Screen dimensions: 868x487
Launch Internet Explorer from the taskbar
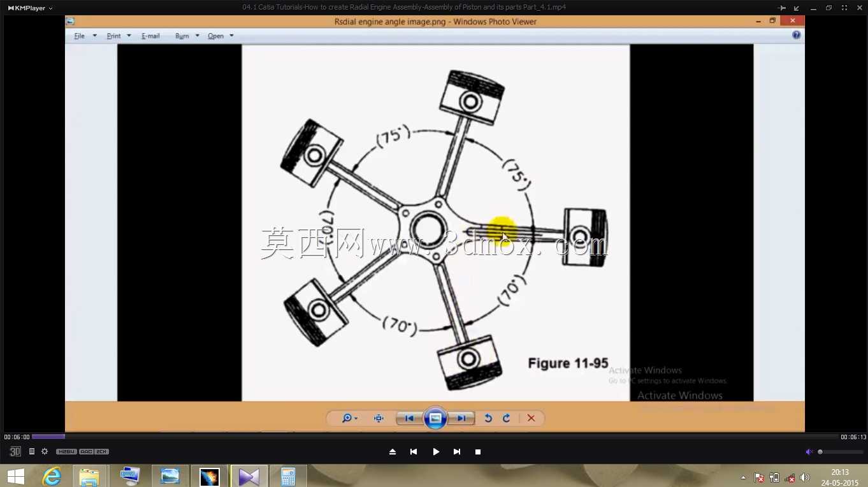click(x=52, y=476)
